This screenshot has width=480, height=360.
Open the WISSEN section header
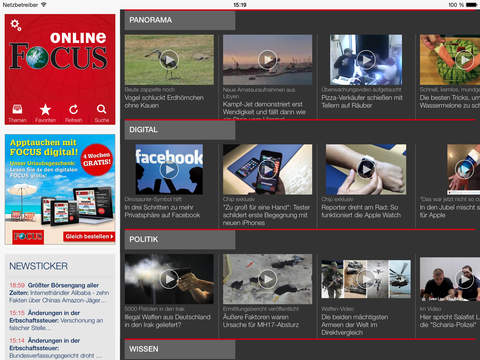(x=180, y=349)
